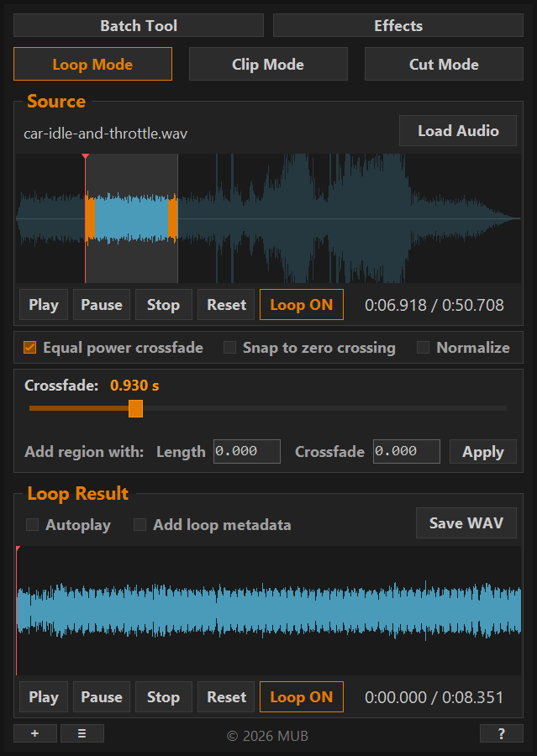Open the Batch Tool
537x756 pixels.
(x=139, y=25)
